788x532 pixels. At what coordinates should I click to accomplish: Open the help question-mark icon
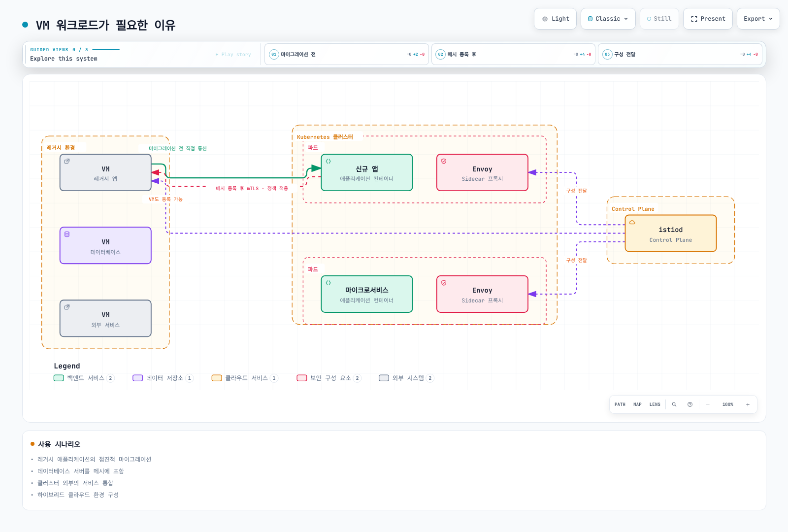click(x=690, y=404)
